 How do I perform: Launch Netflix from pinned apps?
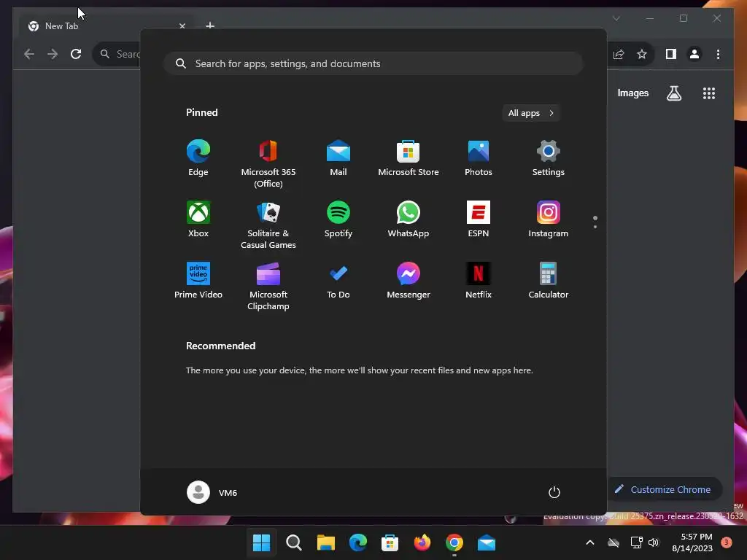[x=479, y=281]
